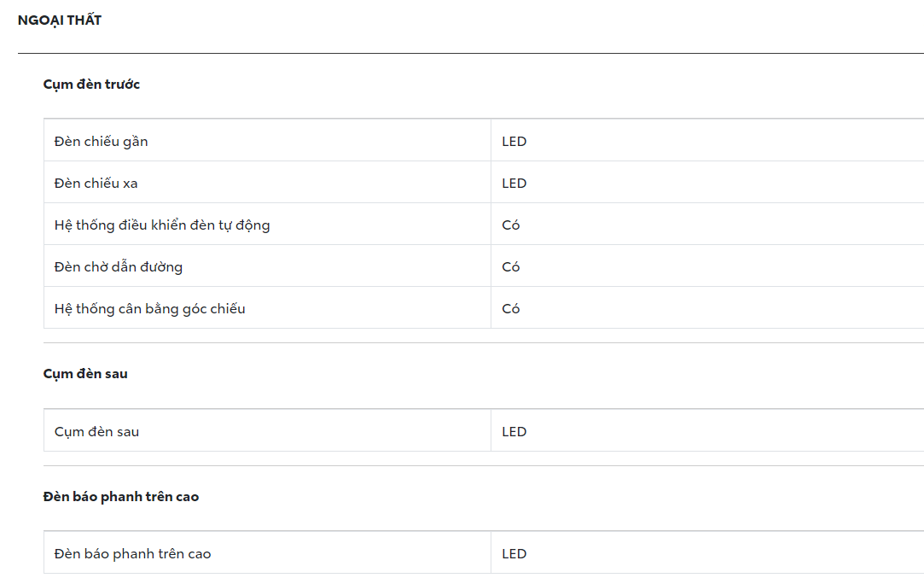Click the dark divider line below NGOẠI THẤT
The image size is (924, 578).
coord(469,53)
